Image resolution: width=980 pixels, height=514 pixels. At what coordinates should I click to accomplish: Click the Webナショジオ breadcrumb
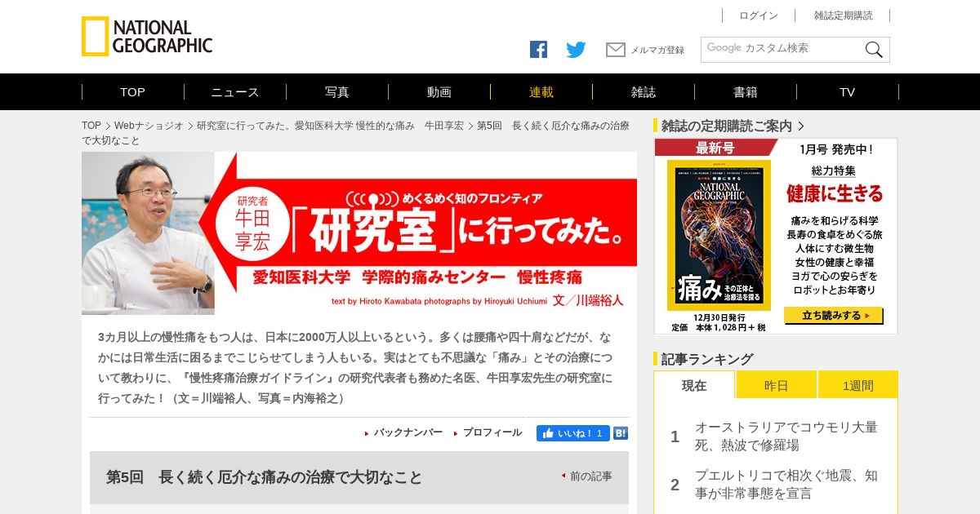coord(149,126)
